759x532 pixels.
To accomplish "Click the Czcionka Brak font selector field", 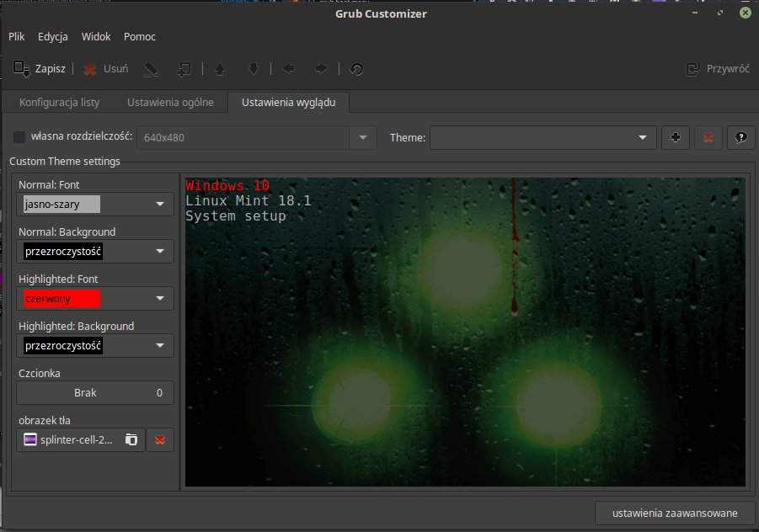I will (94, 392).
